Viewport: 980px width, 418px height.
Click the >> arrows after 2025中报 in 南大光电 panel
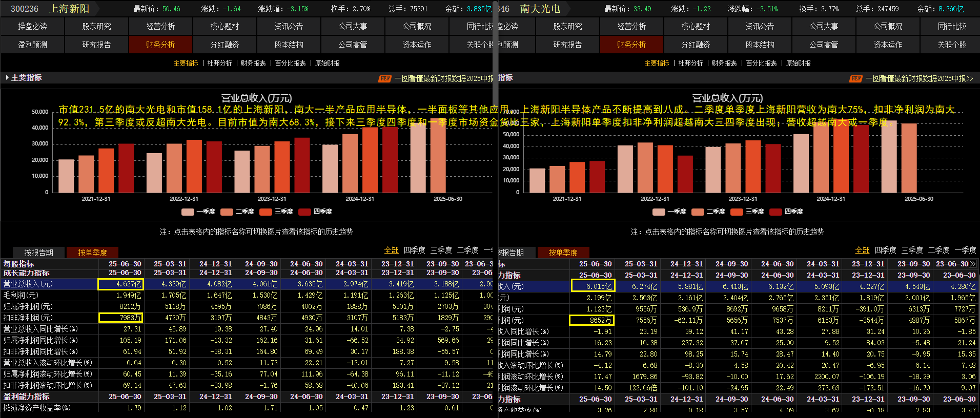pyautogui.click(x=969, y=78)
